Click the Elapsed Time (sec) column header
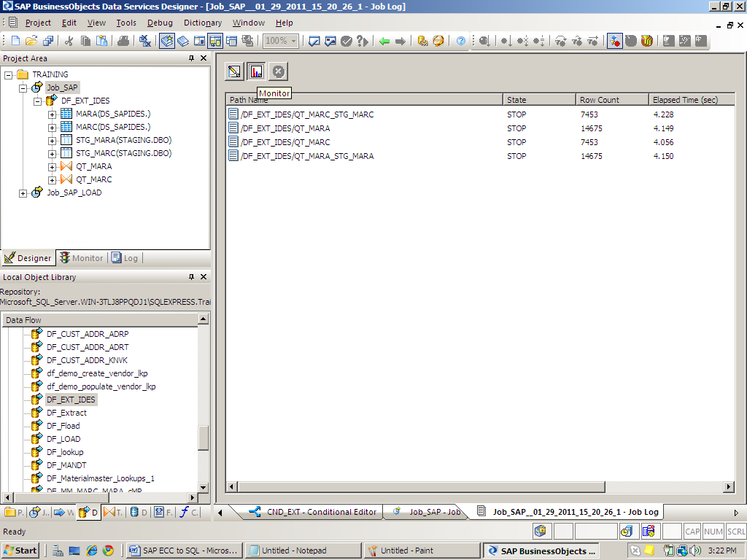 pyautogui.click(x=691, y=99)
